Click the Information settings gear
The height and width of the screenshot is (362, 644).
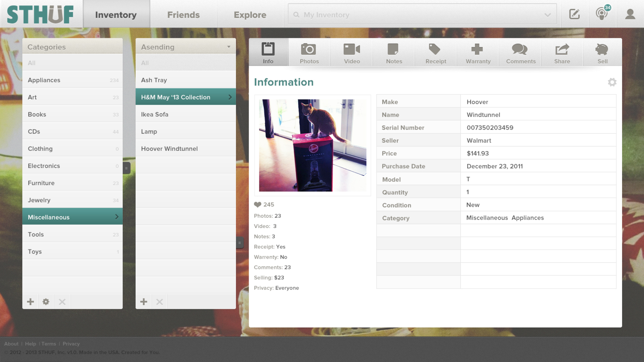[612, 82]
